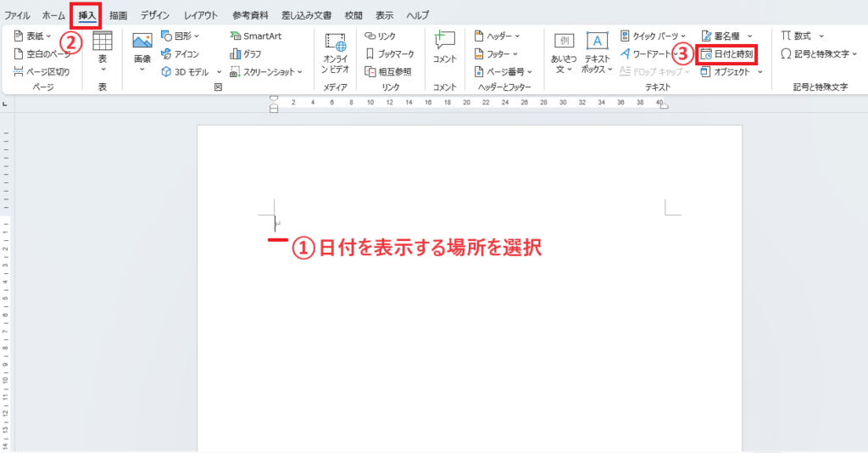Insert a page break with ページ区切り
Image resolution: width=868 pixels, height=453 pixels.
(x=42, y=71)
